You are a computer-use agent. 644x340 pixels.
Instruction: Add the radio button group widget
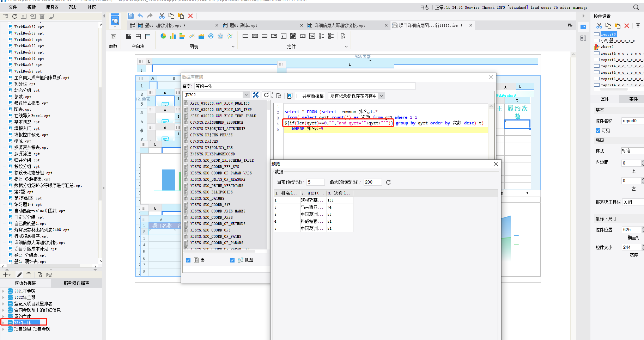(321, 36)
